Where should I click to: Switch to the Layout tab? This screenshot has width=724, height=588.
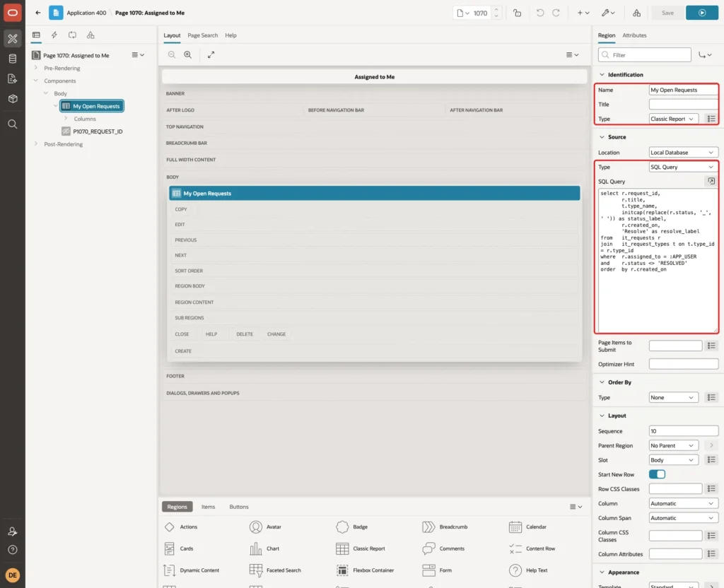click(x=172, y=35)
